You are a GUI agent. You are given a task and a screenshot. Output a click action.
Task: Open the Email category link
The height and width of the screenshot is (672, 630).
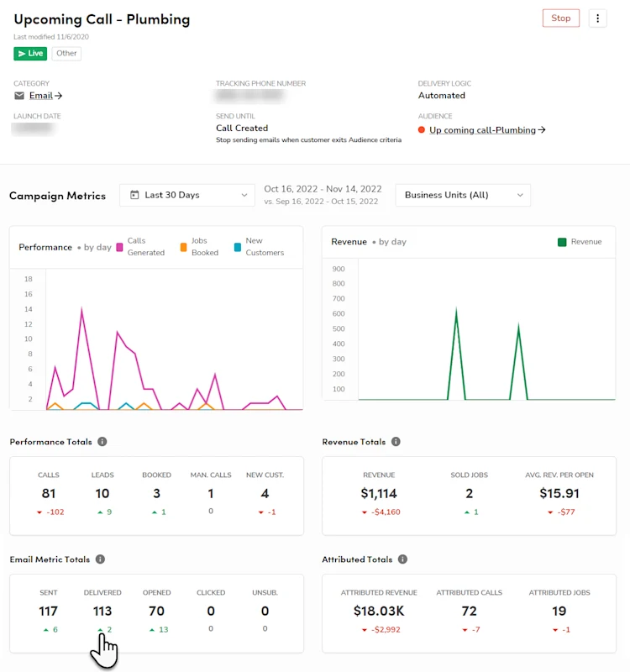45,96
